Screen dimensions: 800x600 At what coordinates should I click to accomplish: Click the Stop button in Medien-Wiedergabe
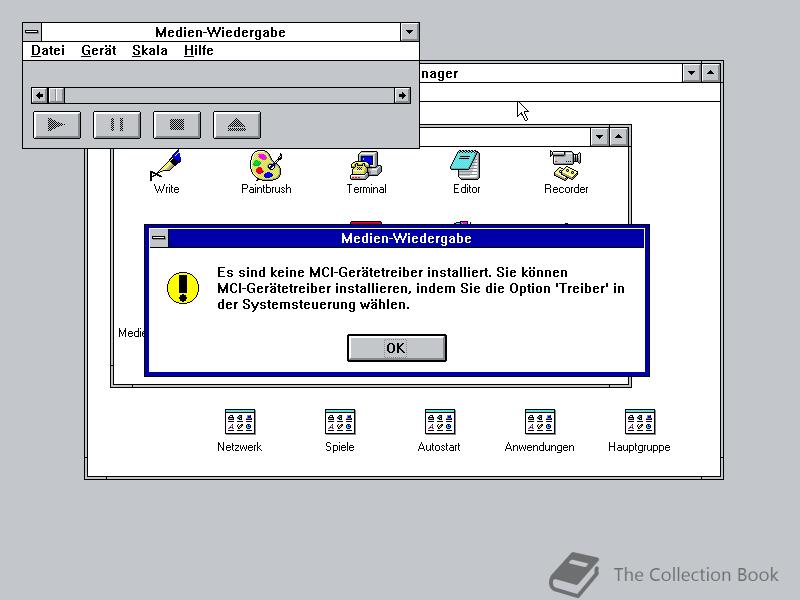tap(177, 124)
